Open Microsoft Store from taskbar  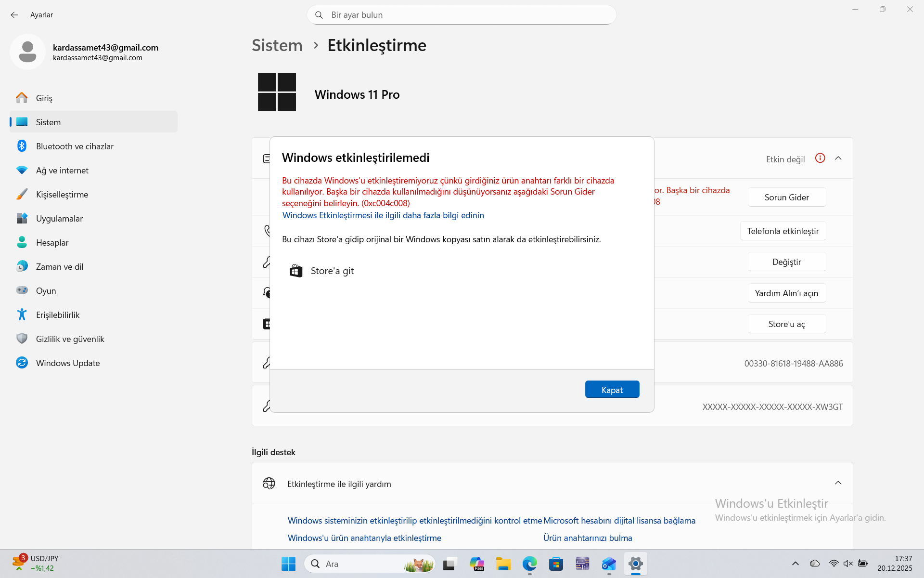tap(556, 564)
